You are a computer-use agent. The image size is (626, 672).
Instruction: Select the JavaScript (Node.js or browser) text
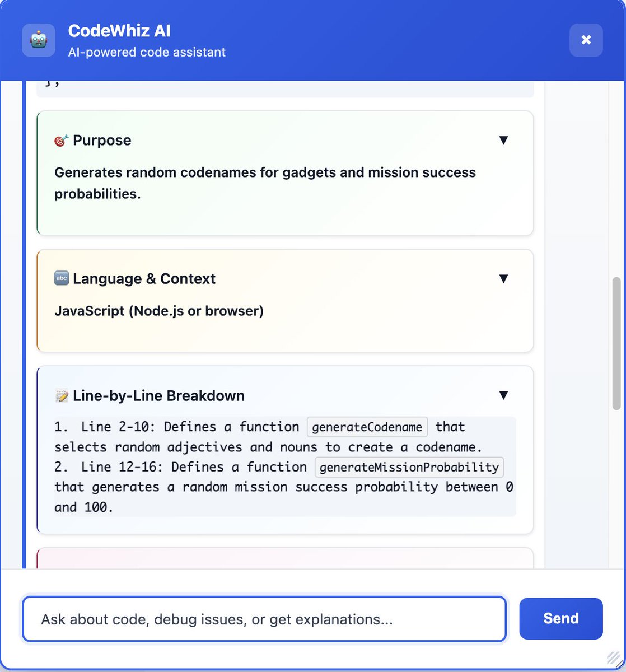click(159, 311)
